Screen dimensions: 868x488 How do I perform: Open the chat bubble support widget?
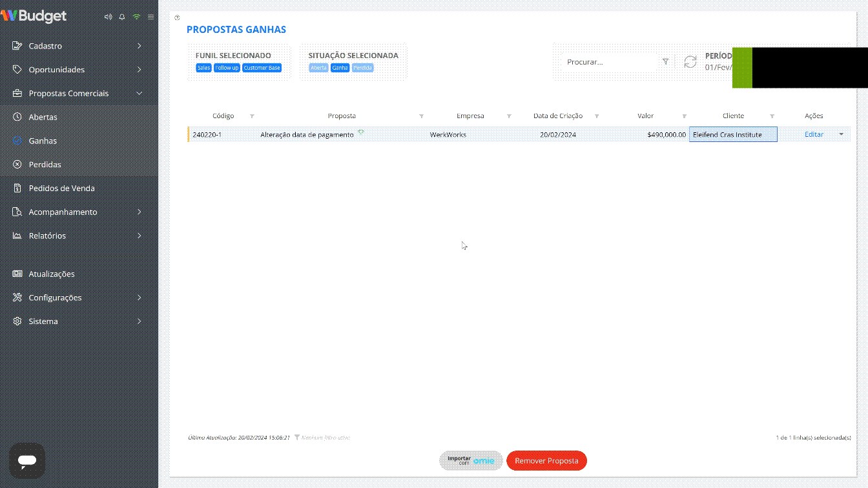tap(27, 460)
